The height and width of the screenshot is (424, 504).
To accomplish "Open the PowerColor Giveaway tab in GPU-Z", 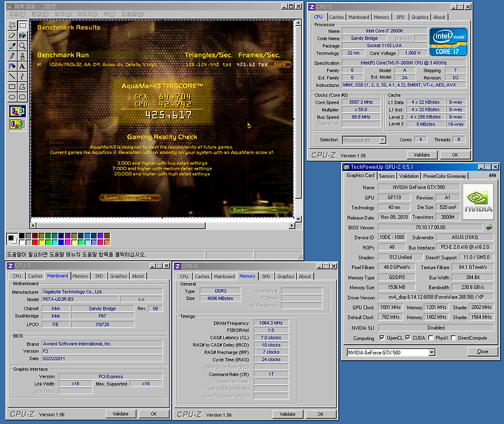I will coord(444,176).
